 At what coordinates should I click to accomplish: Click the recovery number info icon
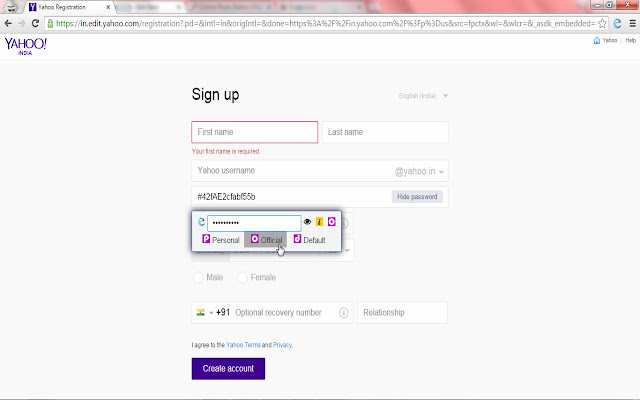(x=344, y=313)
